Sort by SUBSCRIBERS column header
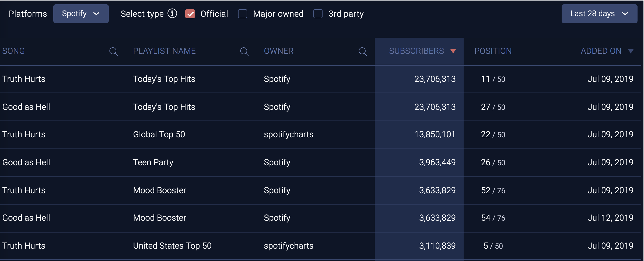 tap(416, 51)
